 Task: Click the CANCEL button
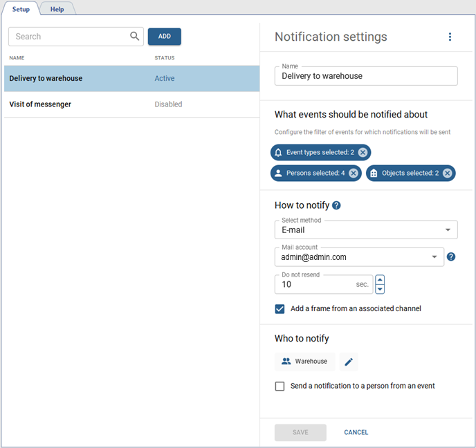[x=356, y=433]
